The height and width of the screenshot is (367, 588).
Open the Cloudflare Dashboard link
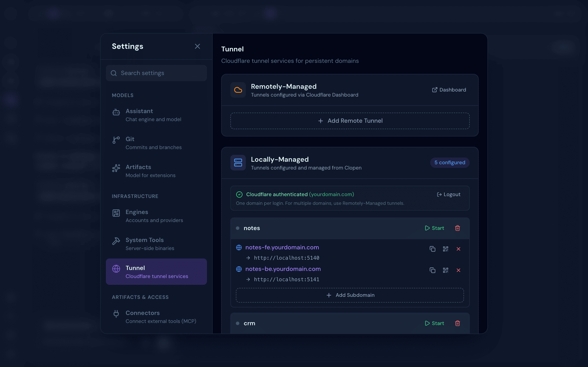[x=449, y=90]
